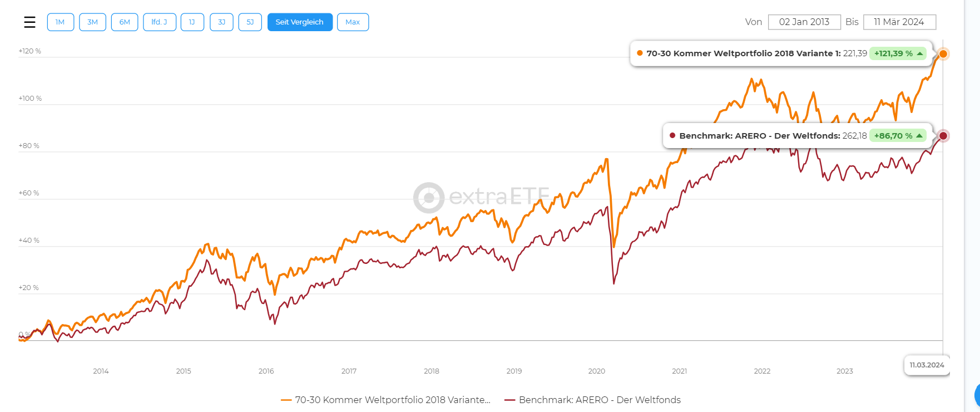Screen dimensions: 980x412
Task: Open the hamburger chart menu
Action: [x=29, y=22]
